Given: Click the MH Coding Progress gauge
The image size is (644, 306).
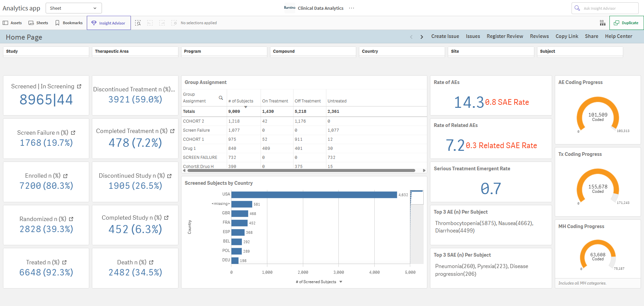Looking at the screenshot, I should coord(598,255).
